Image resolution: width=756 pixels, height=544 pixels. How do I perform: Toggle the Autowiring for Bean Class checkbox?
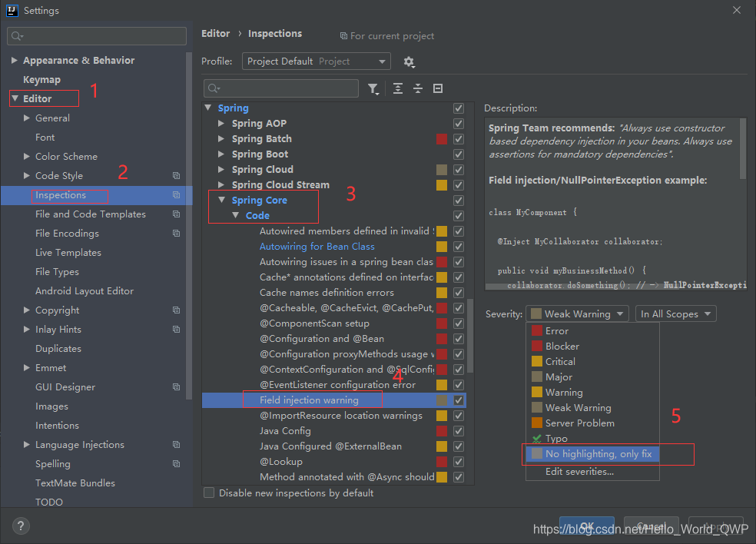pyautogui.click(x=459, y=247)
